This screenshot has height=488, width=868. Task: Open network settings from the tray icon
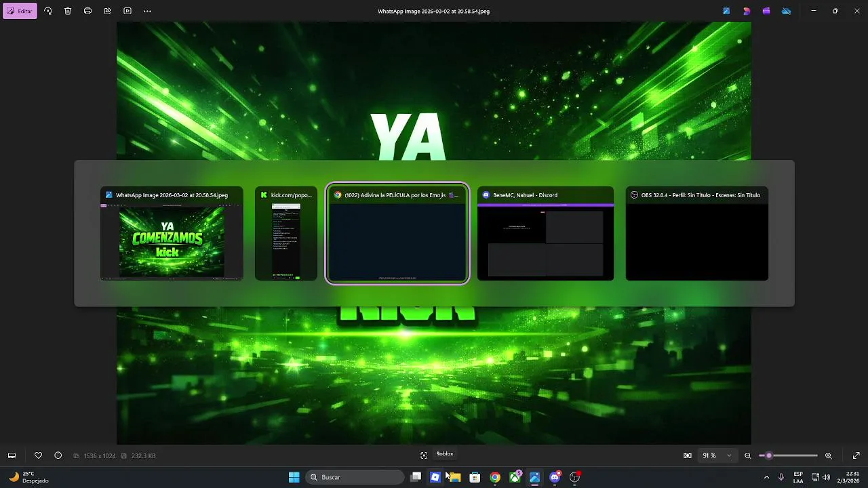point(815,477)
